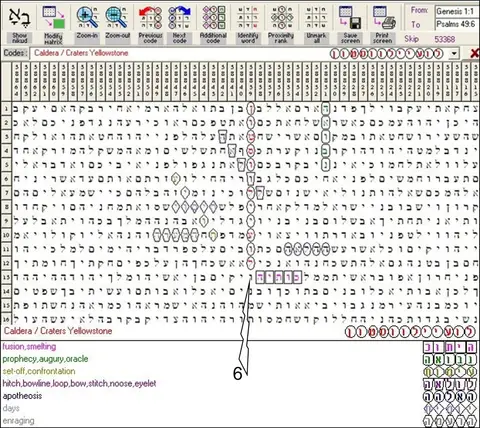Go to Previous code icon
The width and height of the screenshot is (480, 428).
pos(150,17)
